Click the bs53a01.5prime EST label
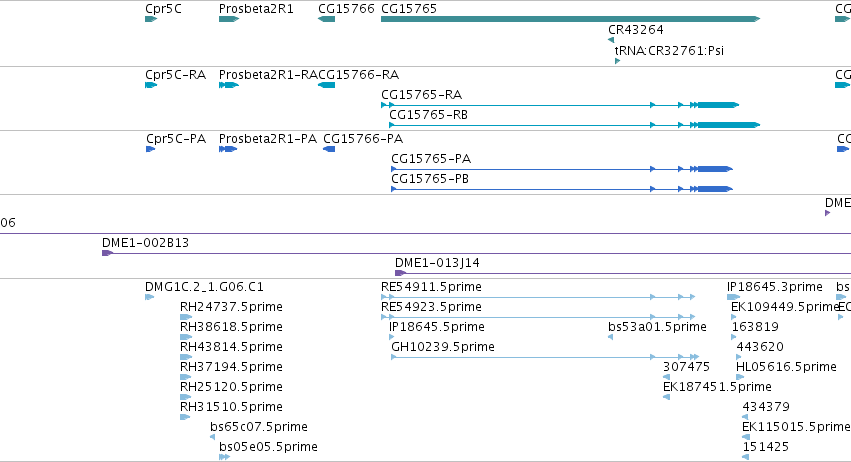The height and width of the screenshot is (462, 851). click(x=657, y=327)
